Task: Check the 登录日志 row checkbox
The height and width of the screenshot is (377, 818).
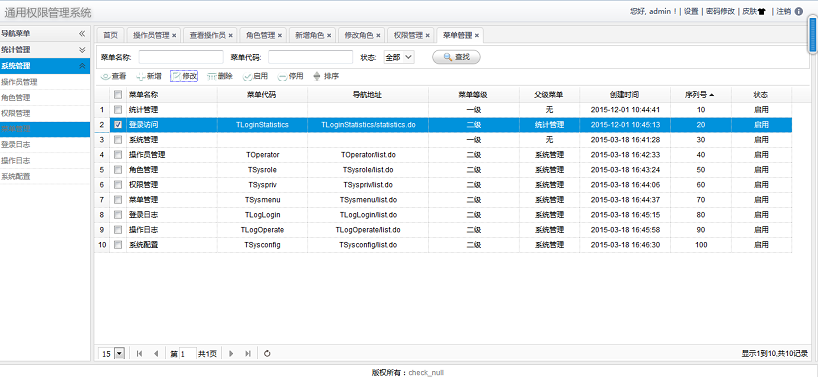Action: point(118,214)
